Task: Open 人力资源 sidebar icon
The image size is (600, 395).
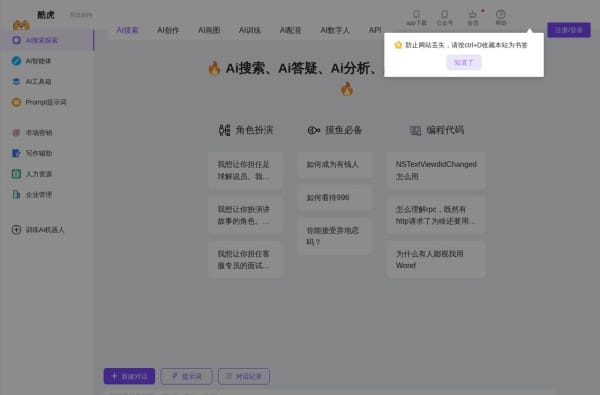Action: (16, 174)
